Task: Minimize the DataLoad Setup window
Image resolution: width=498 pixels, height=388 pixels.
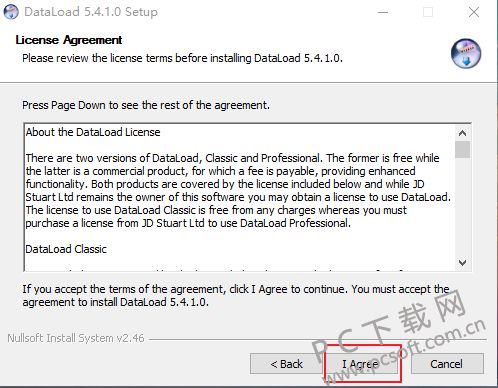Action: coord(383,12)
